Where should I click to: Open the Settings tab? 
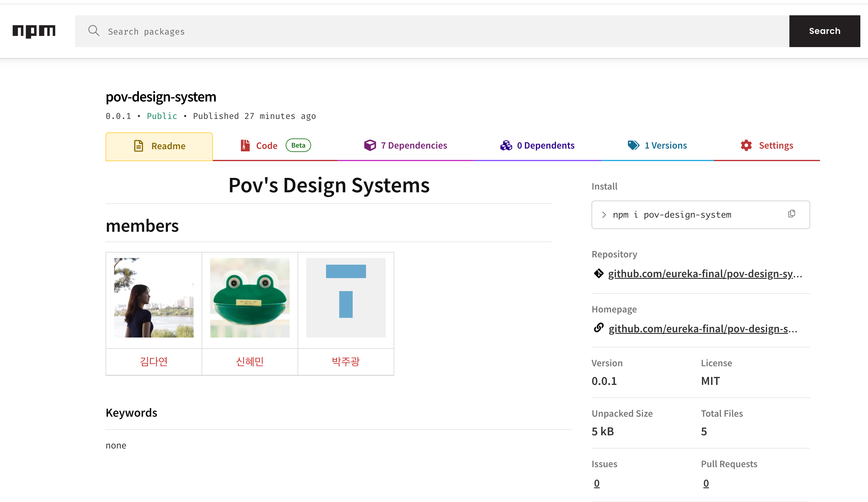767,146
